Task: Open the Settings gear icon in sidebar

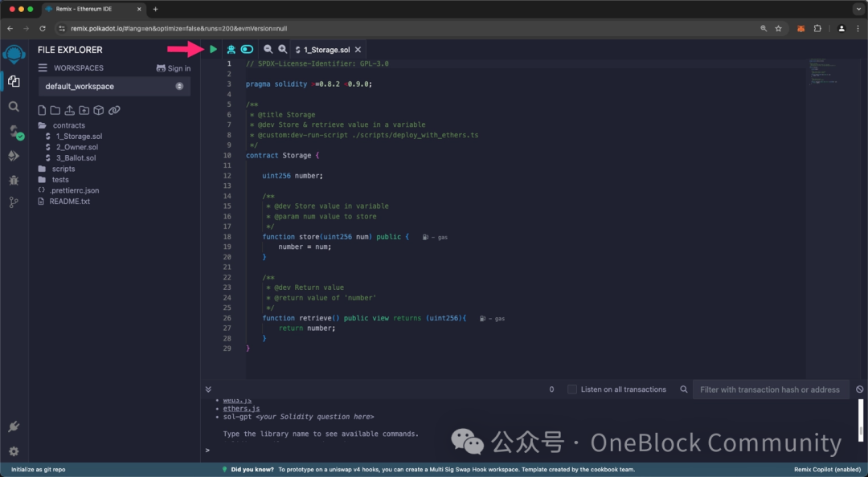Action: tap(14, 451)
